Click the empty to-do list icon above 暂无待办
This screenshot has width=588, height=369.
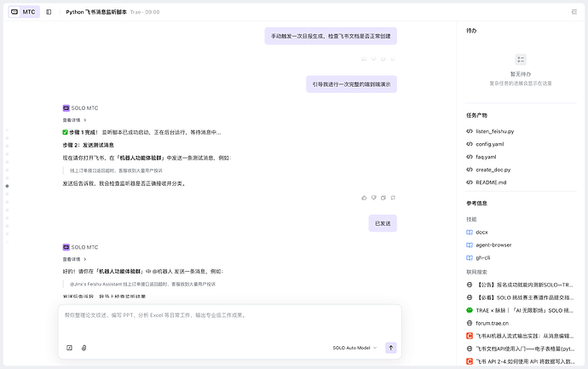(x=521, y=60)
